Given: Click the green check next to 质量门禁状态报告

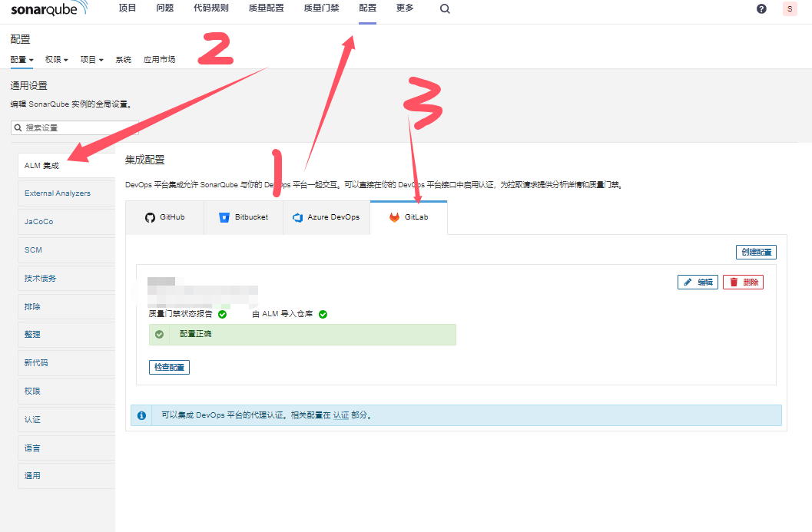Looking at the screenshot, I should click(222, 314).
